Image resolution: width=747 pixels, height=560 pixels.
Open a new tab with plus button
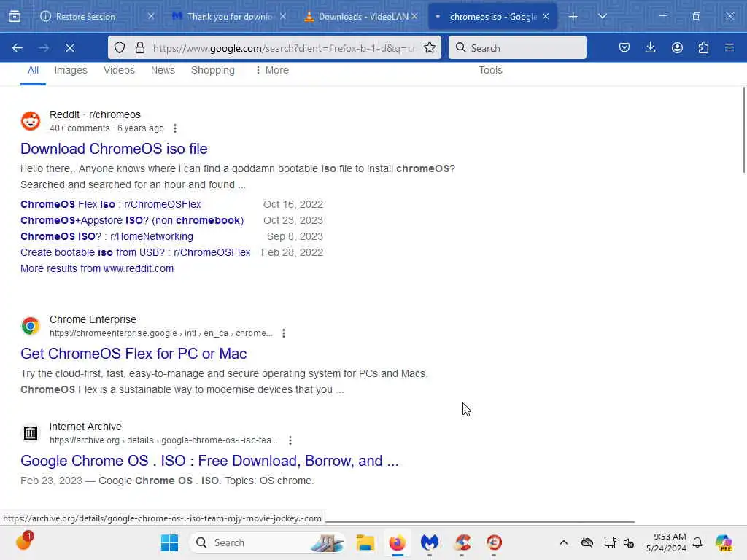click(x=573, y=17)
